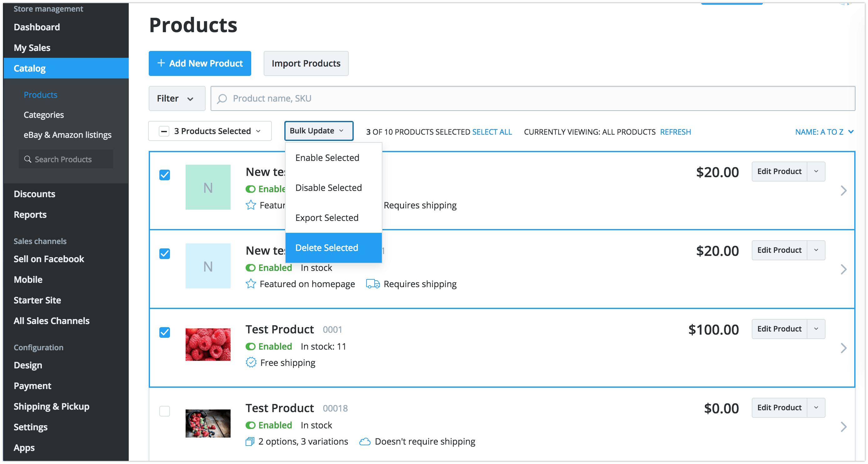Open the Name: A to Z sort dropdown
The height and width of the screenshot is (464, 868).
pyautogui.click(x=824, y=132)
